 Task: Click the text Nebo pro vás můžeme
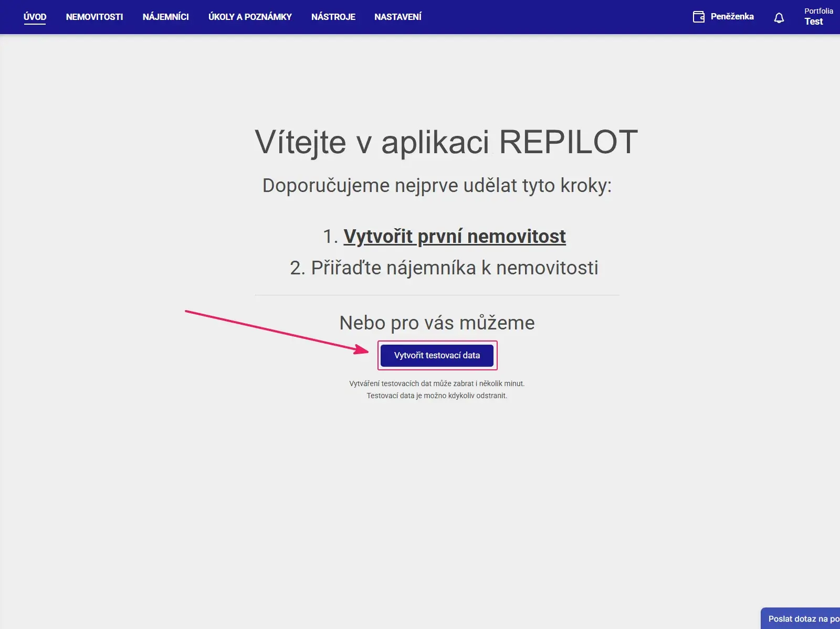(437, 323)
